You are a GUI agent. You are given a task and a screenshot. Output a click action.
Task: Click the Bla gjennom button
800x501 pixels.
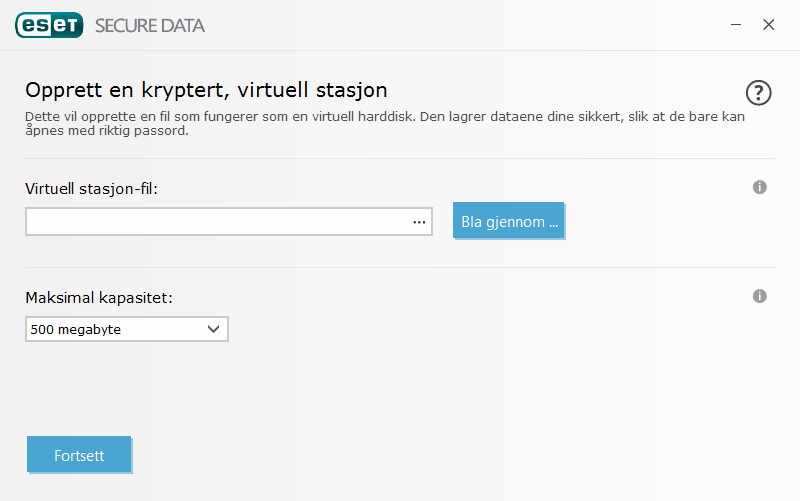coord(509,221)
